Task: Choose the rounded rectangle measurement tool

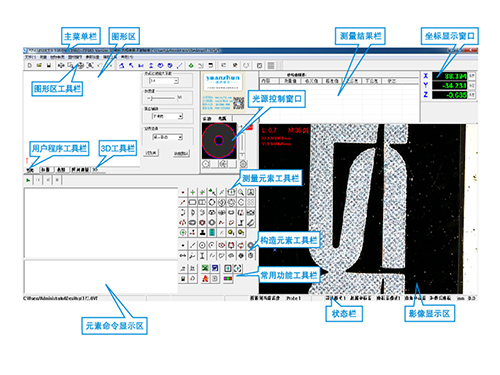Action: coord(192,202)
